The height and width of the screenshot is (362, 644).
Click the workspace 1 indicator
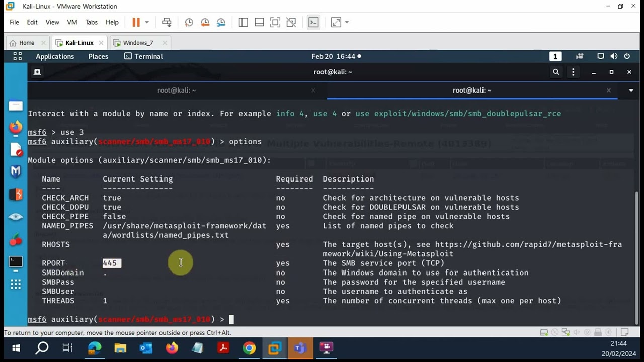pos(555,56)
